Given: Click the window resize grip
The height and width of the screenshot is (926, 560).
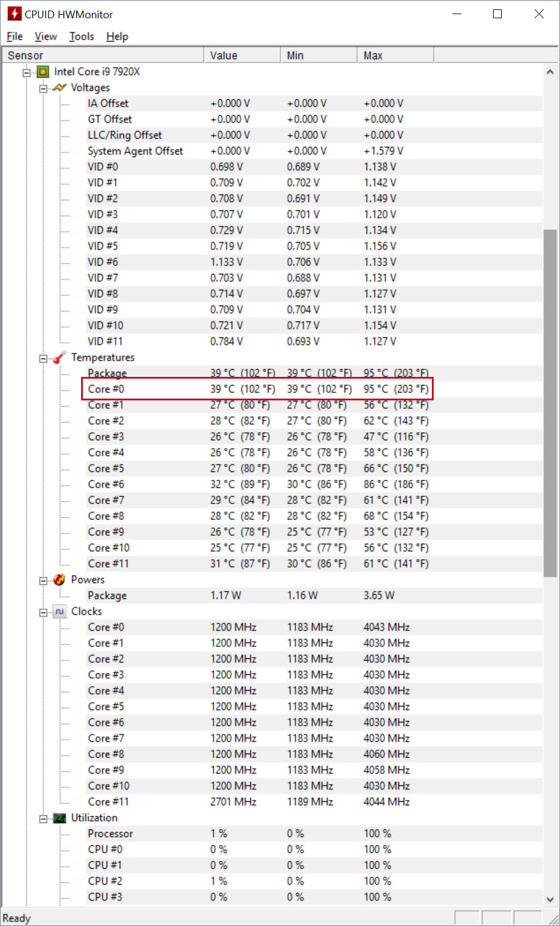Looking at the screenshot, I should (553, 919).
